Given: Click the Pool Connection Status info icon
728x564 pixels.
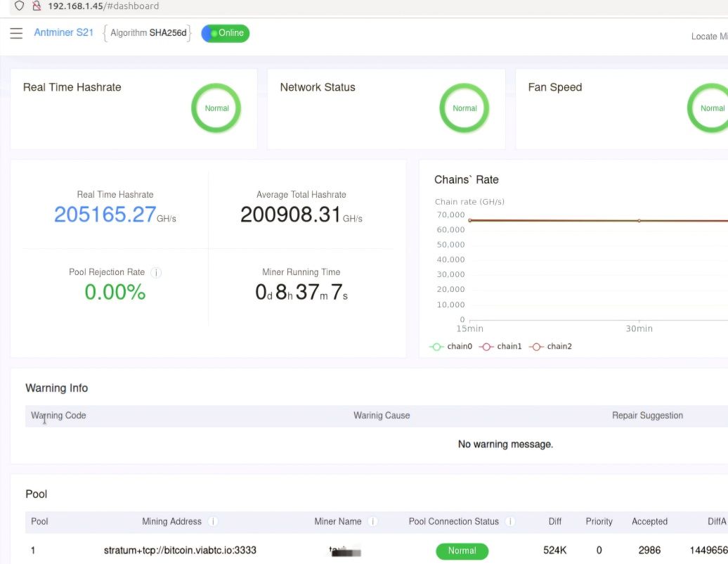Looking at the screenshot, I should [509, 522].
